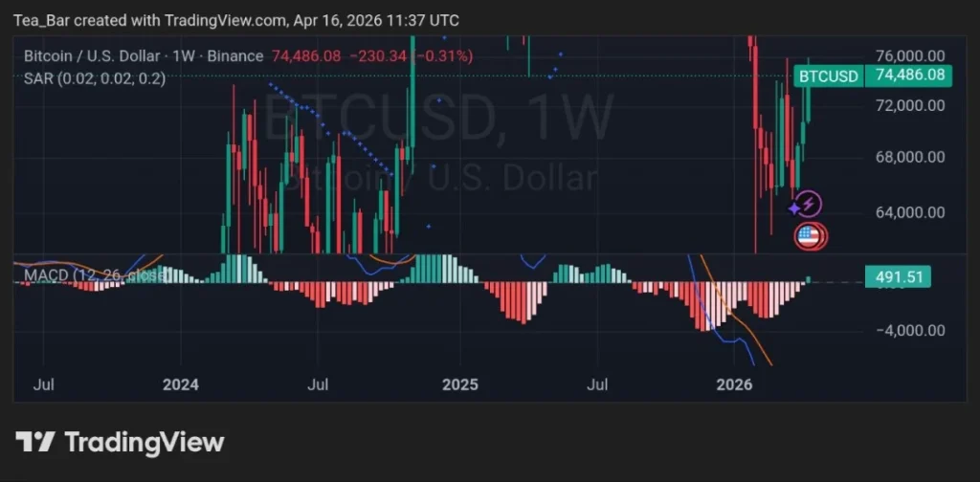This screenshot has height=482, width=980.
Task: Open the SAR (0.02, 0.02, 0.2) indicator legend
Action: (95, 79)
